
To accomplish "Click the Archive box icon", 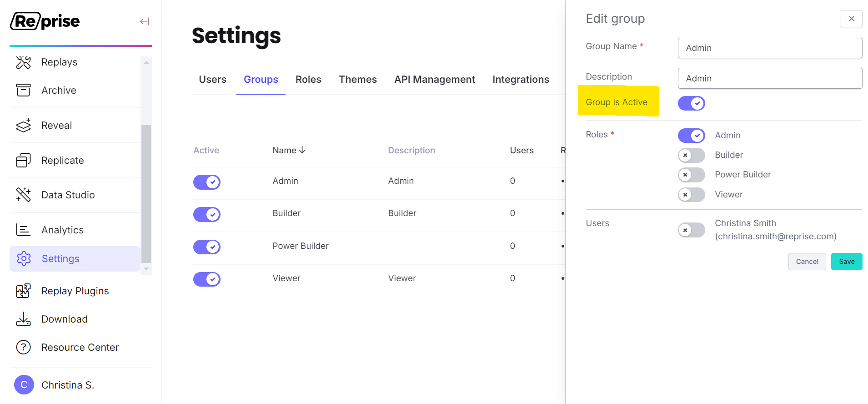I will pos(23,90).
